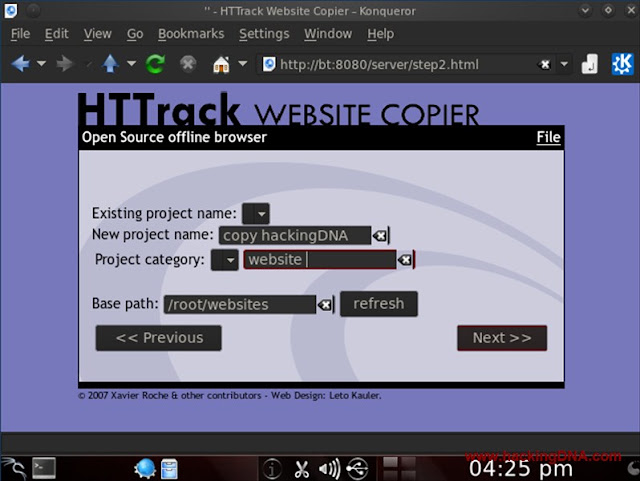Open up-arrow history dropdown
This screenshot has height=481, width=640.
[x=131, y=64]
